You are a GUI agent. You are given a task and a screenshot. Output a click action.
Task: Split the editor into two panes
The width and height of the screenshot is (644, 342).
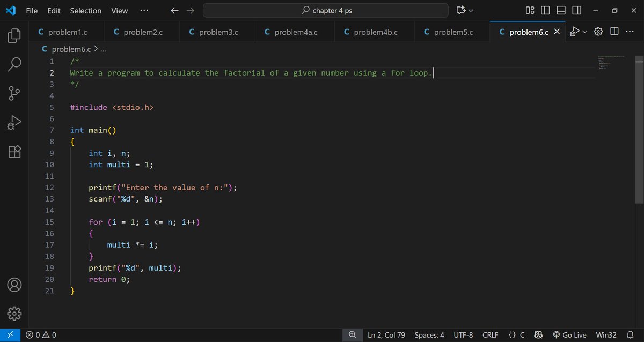tap(614, 31)
